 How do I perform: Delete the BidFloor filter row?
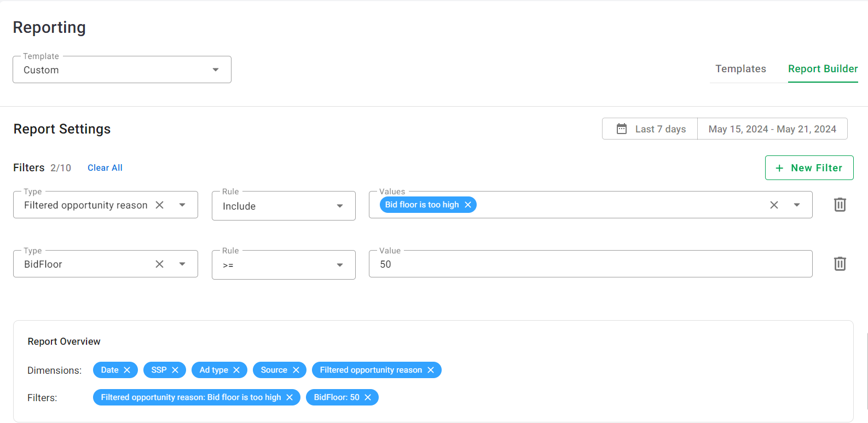[840, 264]
